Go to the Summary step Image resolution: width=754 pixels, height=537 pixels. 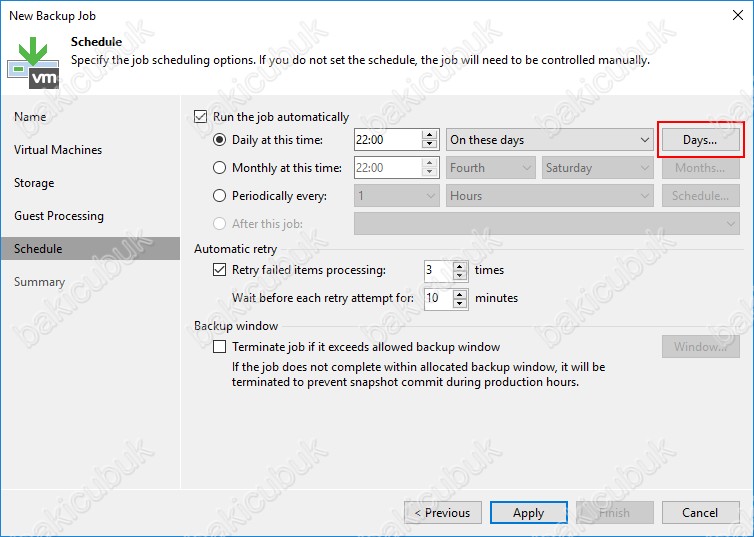click(39, 282)
